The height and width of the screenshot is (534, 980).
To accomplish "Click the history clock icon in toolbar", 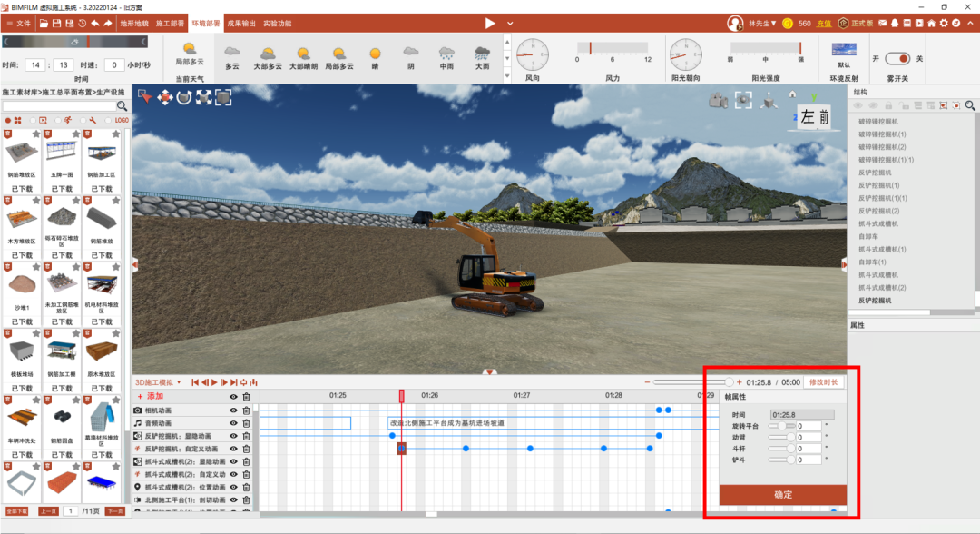I will (x=82, y=23).
